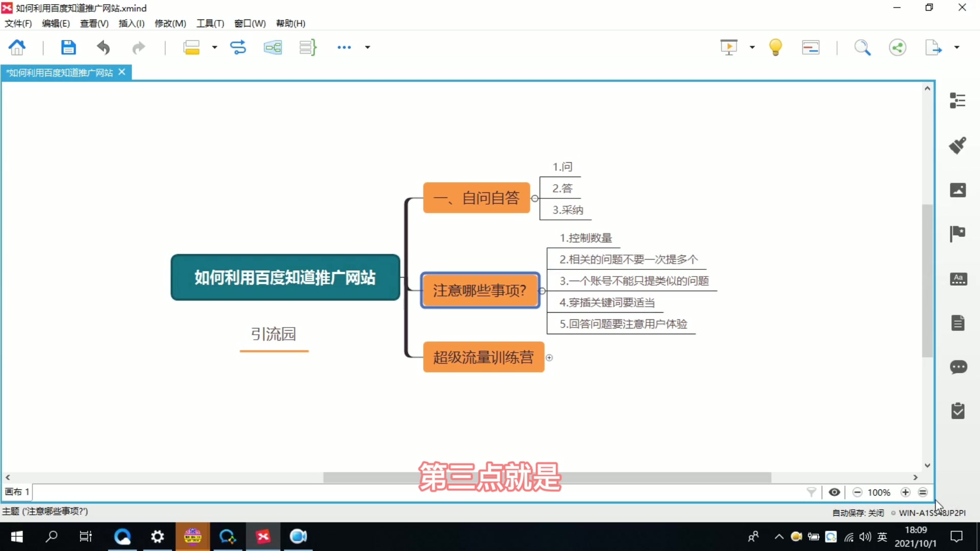Viewport: 980px width, 551px height.
Task: Add a relationship line between topics
Action: click(238, 47)
